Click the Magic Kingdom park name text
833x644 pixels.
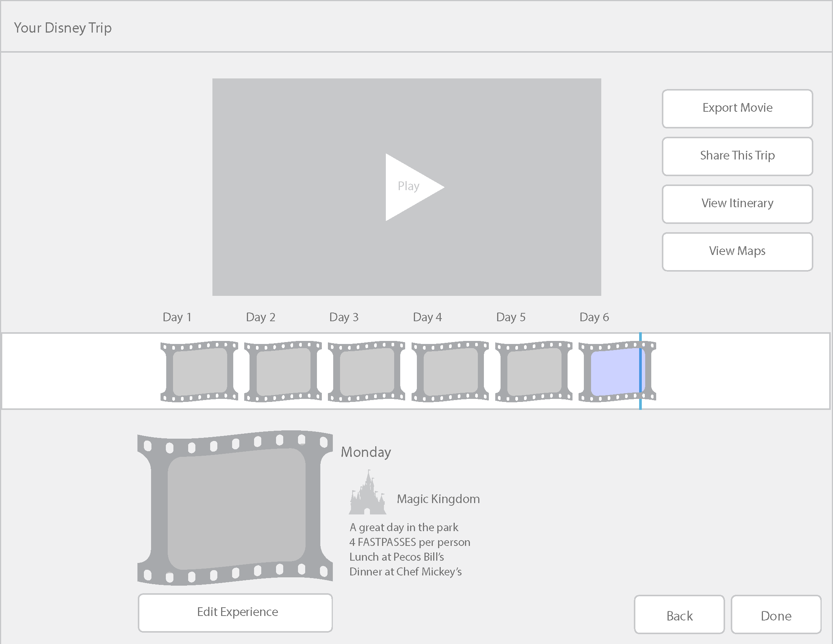coord(438,499)
